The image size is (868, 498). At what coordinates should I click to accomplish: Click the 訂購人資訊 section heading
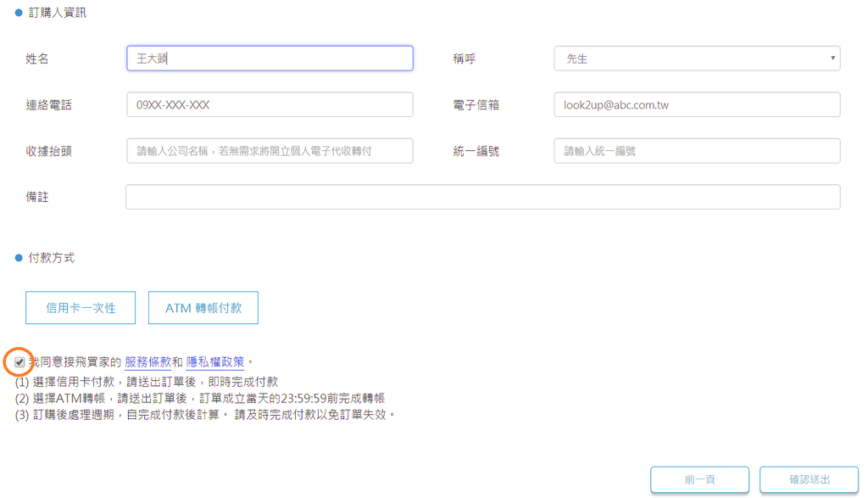click(x=57, y=13)
